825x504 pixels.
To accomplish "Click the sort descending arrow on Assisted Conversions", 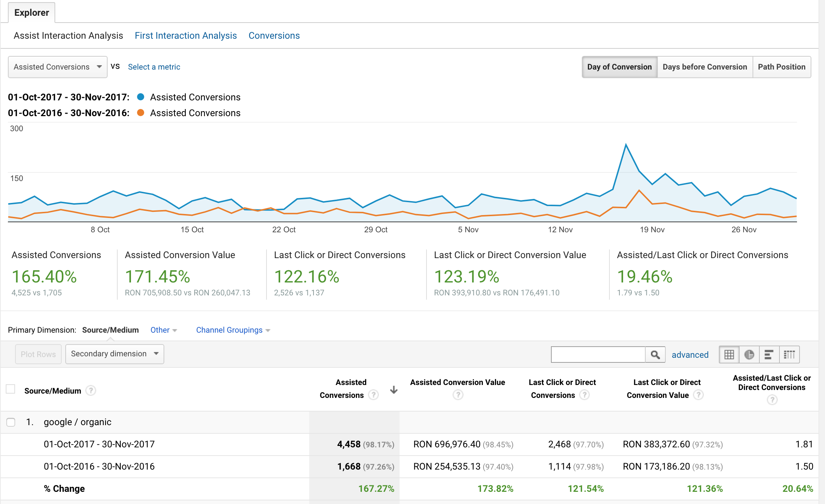I will (394, 390).
